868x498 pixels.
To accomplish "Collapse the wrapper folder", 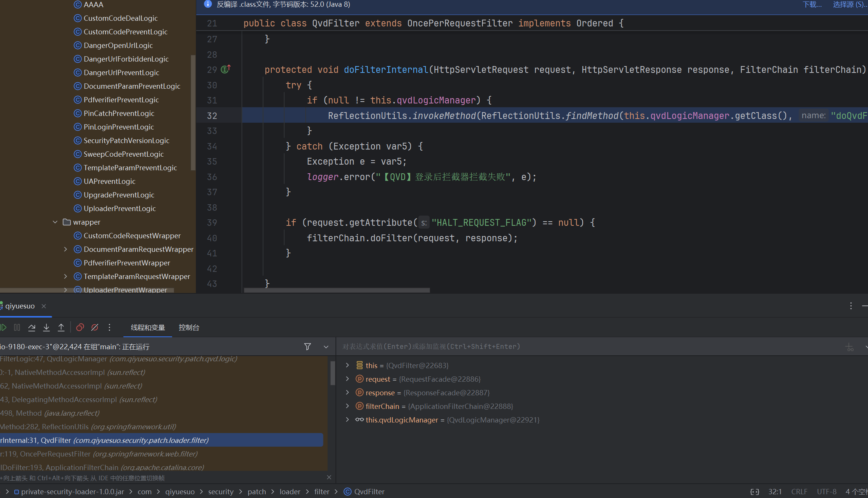I will click(x=55, y=222).
